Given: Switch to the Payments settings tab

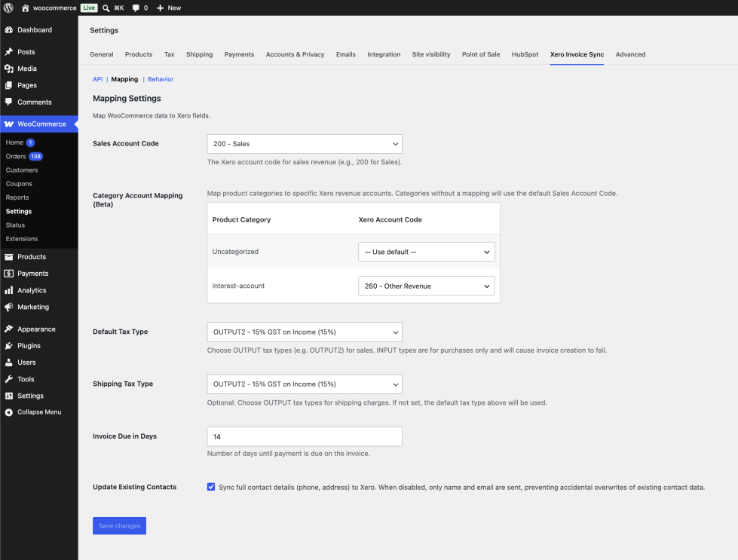Looking at the screenshot, I should click(x=239, y=54).
